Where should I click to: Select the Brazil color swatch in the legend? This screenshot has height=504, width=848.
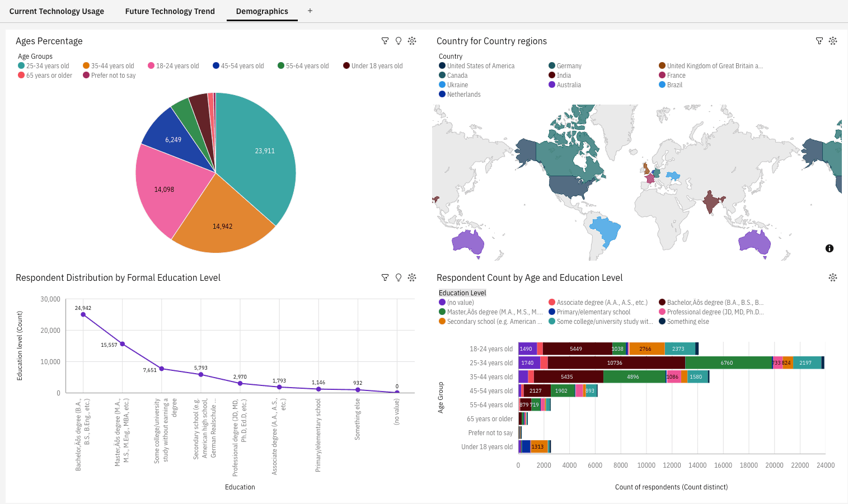coord(663,84)
